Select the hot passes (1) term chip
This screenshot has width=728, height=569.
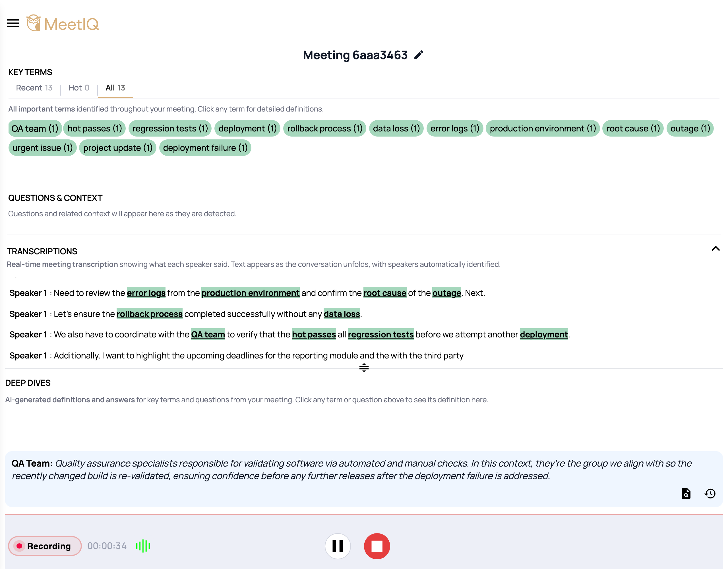click(95, 128)
